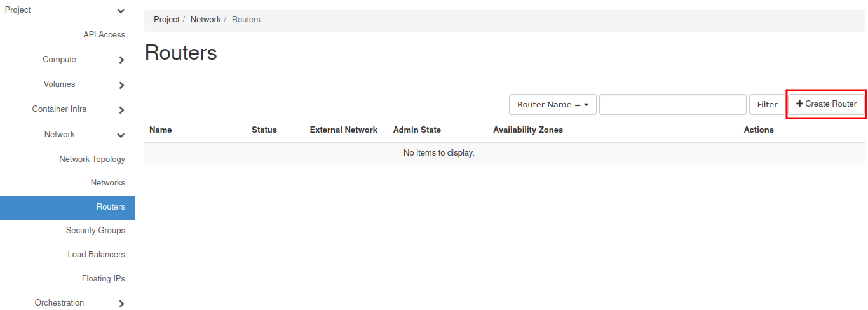This screenshot has height=310, width=868.
Task: Go to Networks in sidebar
Action: click(108, 183)
